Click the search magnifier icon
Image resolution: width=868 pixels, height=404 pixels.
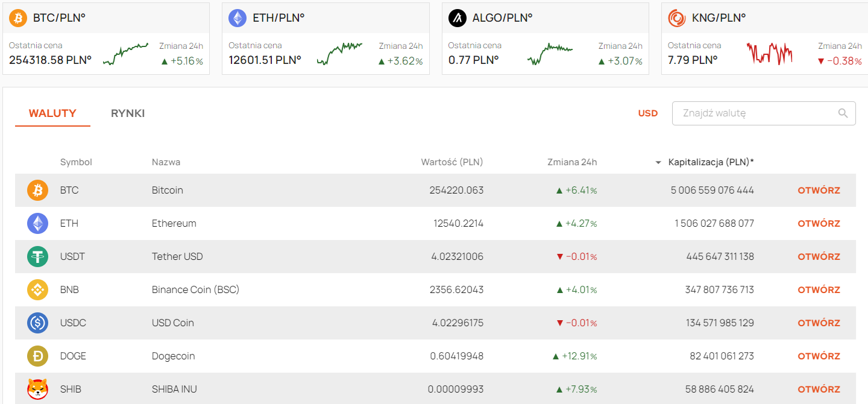coord(843,113)
